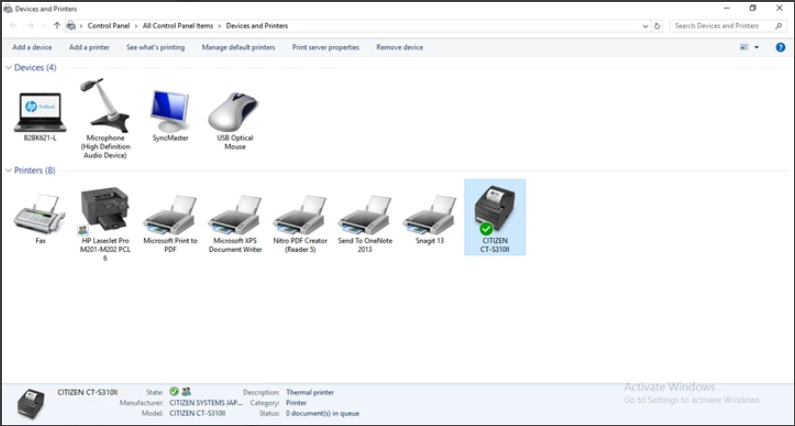
Task: Restore down the window
Action: click(x=753, y=8)
